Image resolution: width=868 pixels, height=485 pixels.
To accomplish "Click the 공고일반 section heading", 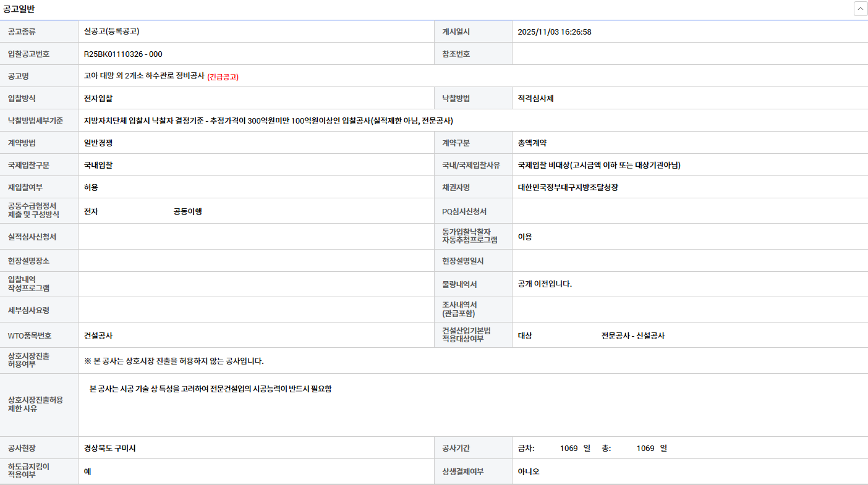I will [19, 9].
